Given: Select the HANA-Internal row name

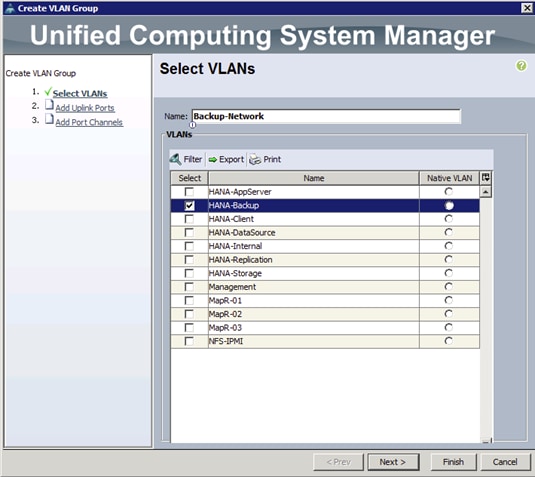Looking at the screenshot, I should [x=235, y=246].
